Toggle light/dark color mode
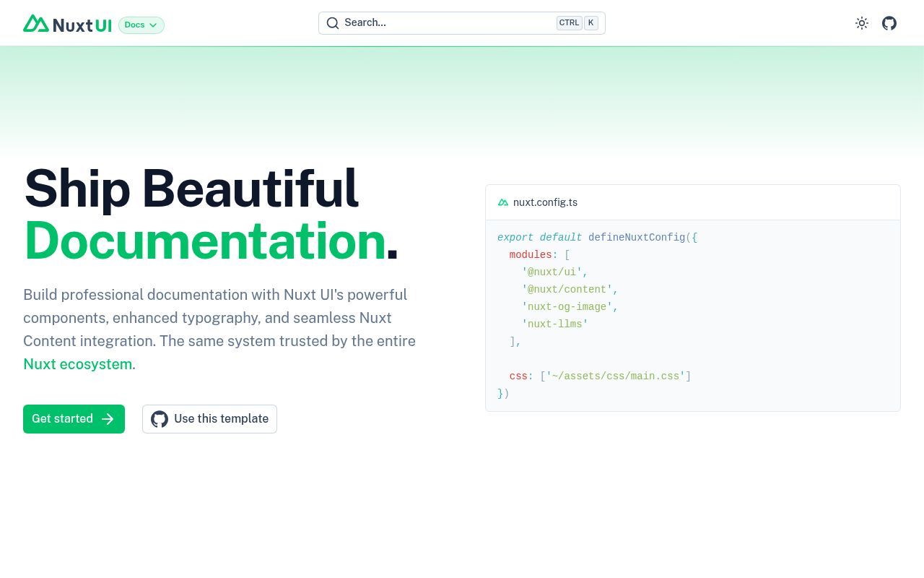Screen dimensions: 924x578 click(862, 23)
